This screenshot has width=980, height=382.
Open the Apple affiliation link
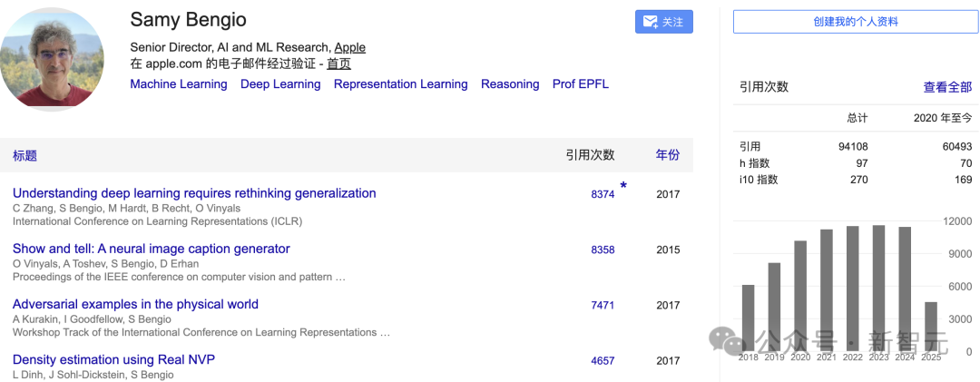pos(350,47)
